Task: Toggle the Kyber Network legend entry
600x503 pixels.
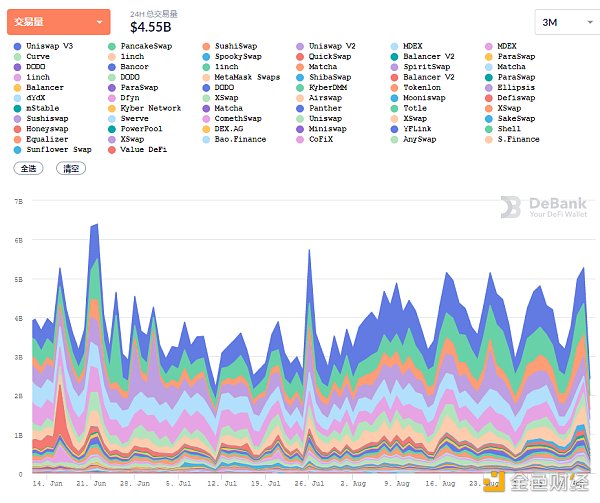Action: point(150,108)
